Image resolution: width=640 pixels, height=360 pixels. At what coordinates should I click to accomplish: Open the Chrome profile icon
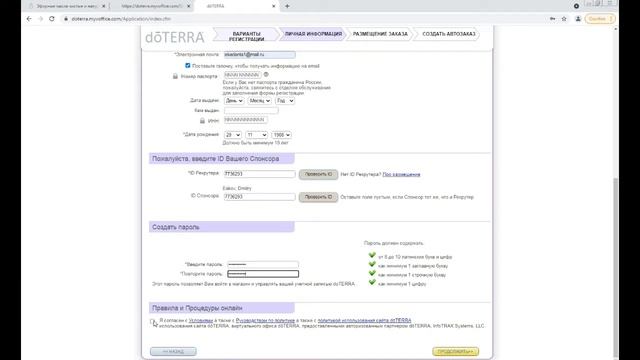point(578,19)
